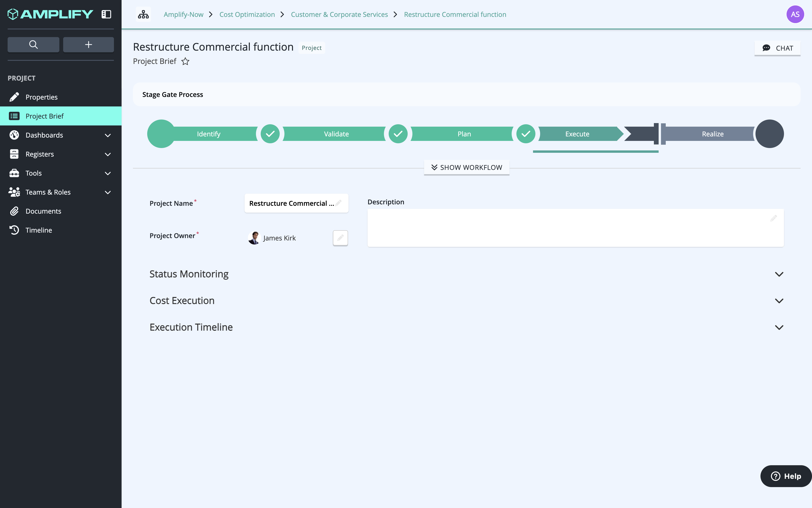This screenshot has height=508, width=812.
Task: Select the Realize stage
Action: coord(713,134)
